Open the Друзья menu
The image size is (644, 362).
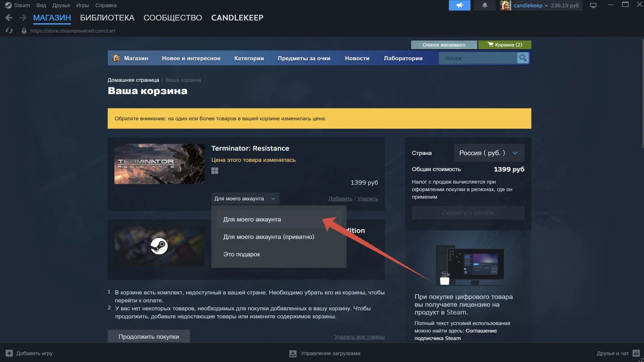coord(61,5)
